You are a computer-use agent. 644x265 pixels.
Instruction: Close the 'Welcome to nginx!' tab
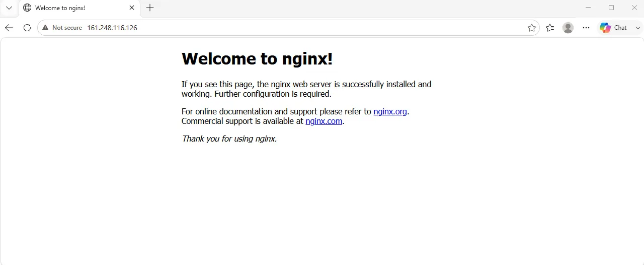click(x=132, y=8)
